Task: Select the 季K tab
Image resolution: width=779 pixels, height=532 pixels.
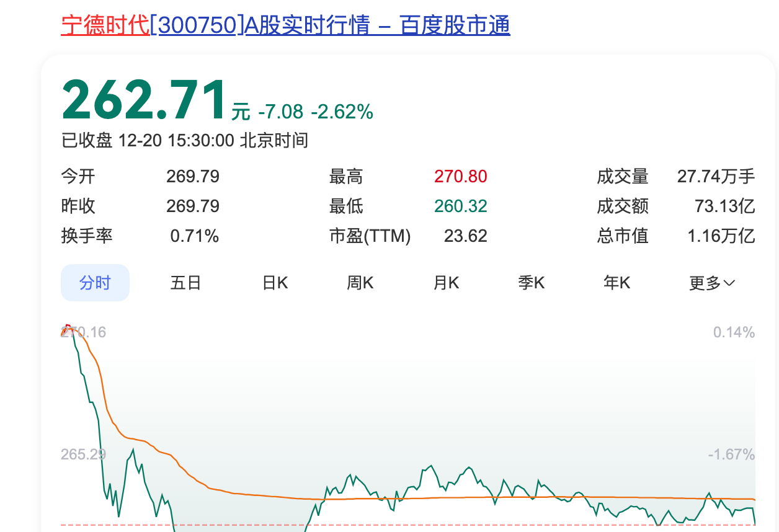Action: (531, 283)
